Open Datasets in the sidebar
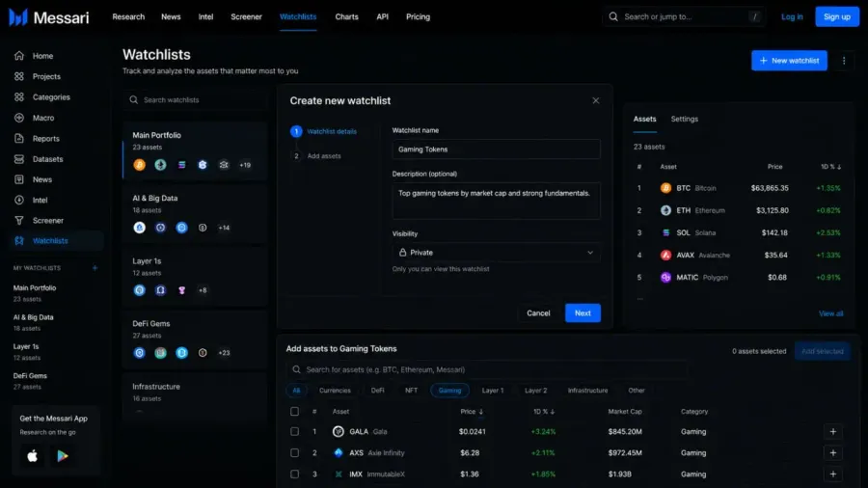This screenshot has width=868, height=488. point(47,159)
